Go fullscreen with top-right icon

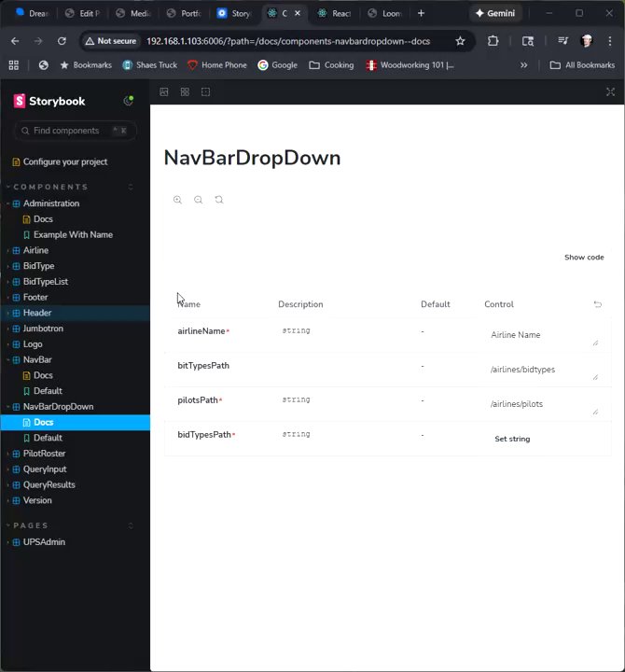610,91
